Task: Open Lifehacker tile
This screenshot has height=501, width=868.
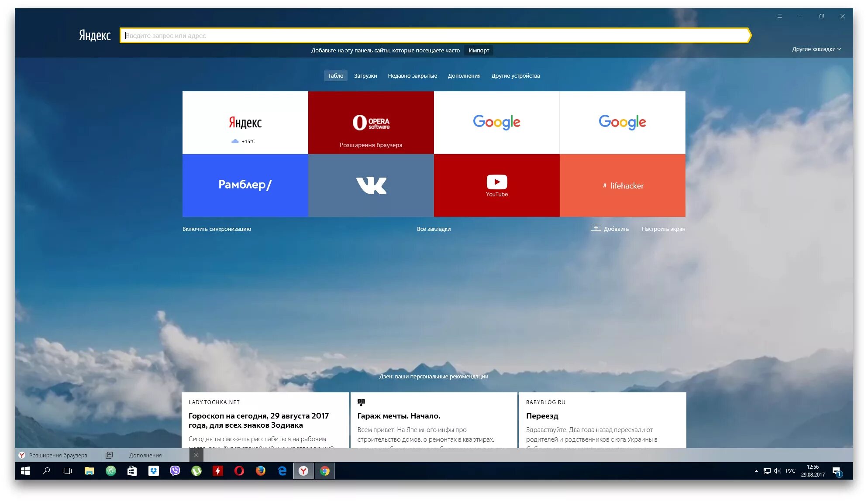Action: (x=622, y=185)
